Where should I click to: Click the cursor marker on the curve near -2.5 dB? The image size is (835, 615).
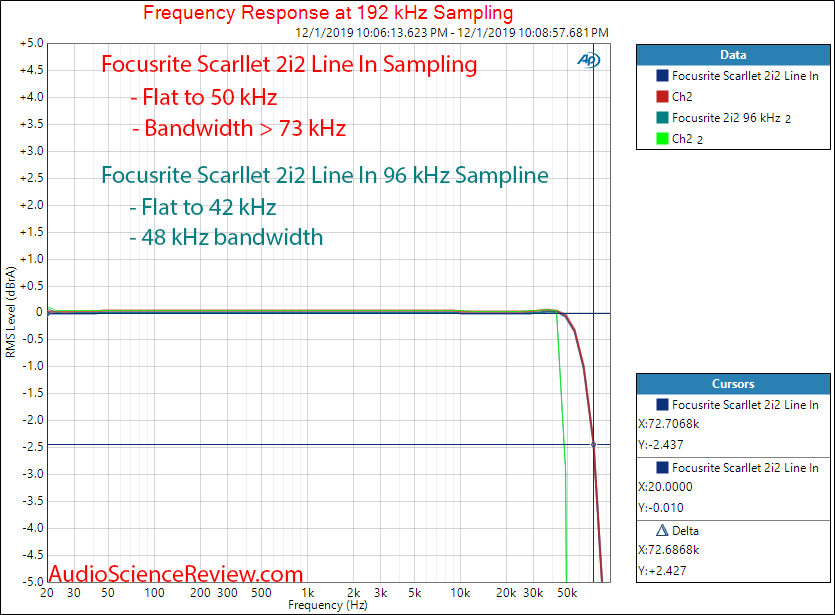coord(594,445)
